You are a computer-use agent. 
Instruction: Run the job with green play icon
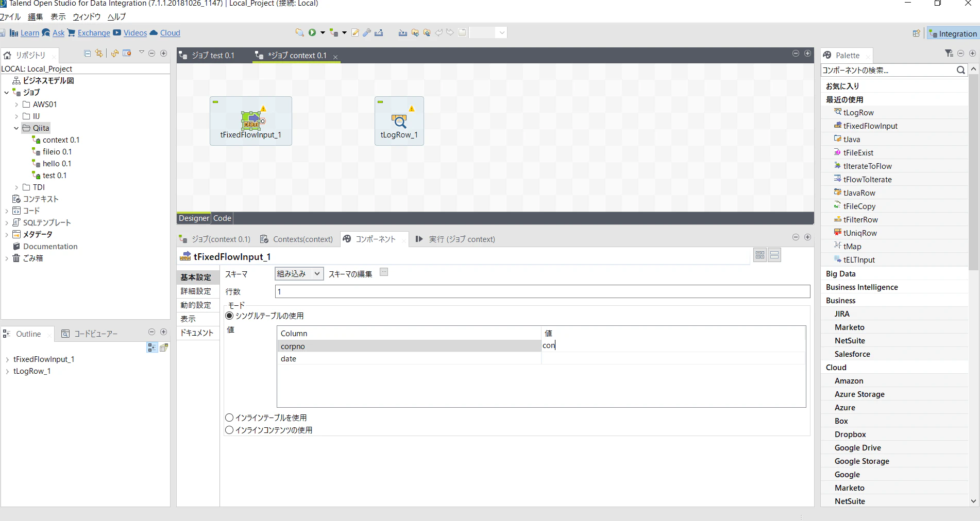(312, 32)
